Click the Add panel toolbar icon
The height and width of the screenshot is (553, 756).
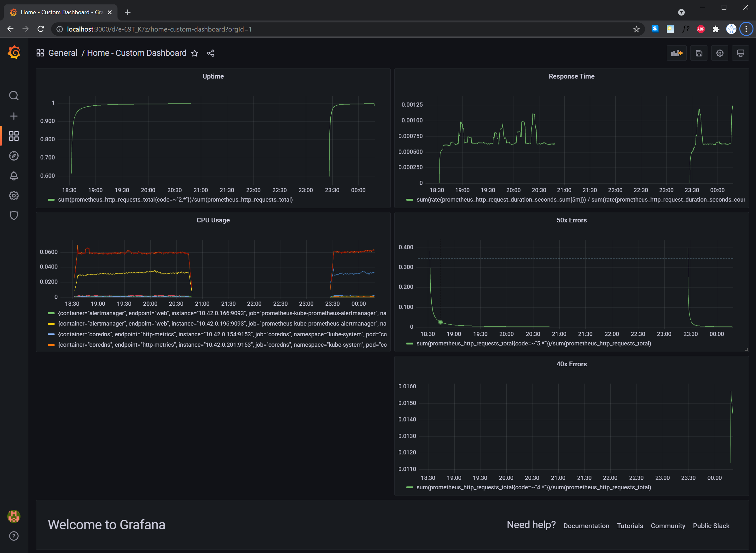(x=676, y=53)
